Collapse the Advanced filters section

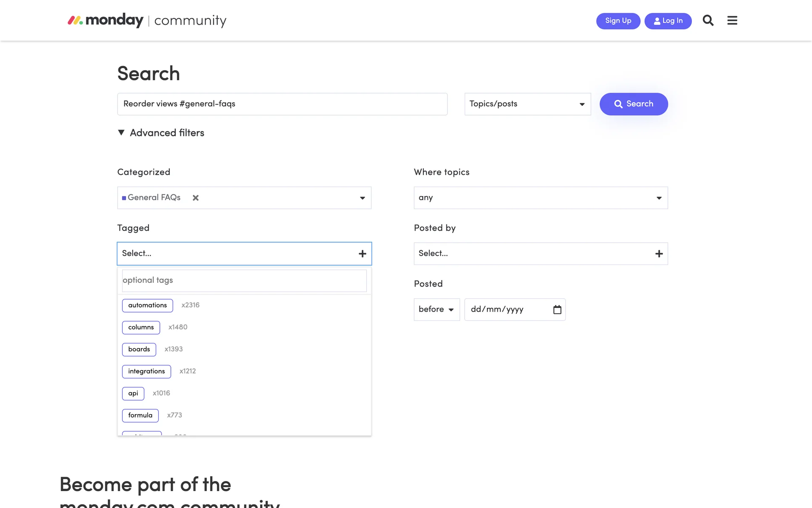161,133
